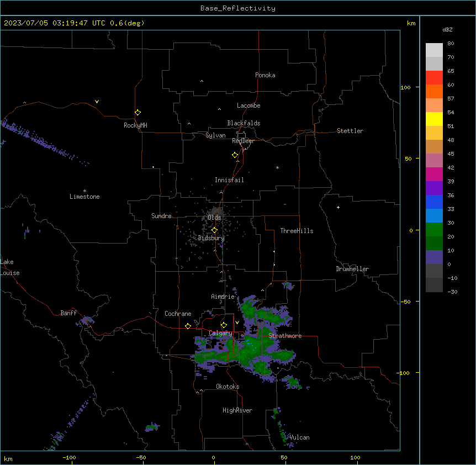This screenshot has height=465, width=476.
Task: Click the yellow V marker northeast of Calgary
Action: [x=237, y=323]
